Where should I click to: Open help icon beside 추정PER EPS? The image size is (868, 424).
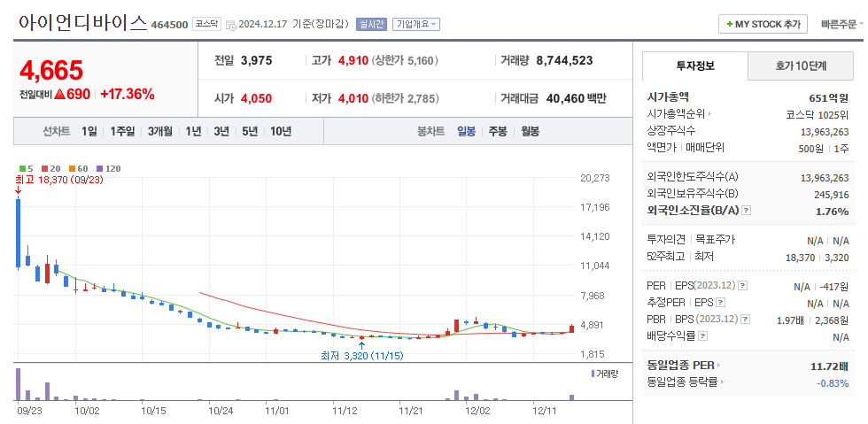tap(720, 303)
